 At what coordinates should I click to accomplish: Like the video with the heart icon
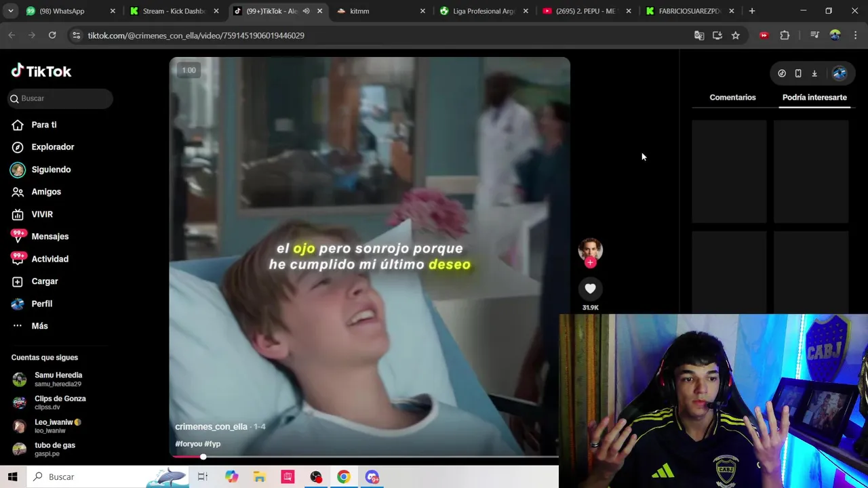pos(590,289)
